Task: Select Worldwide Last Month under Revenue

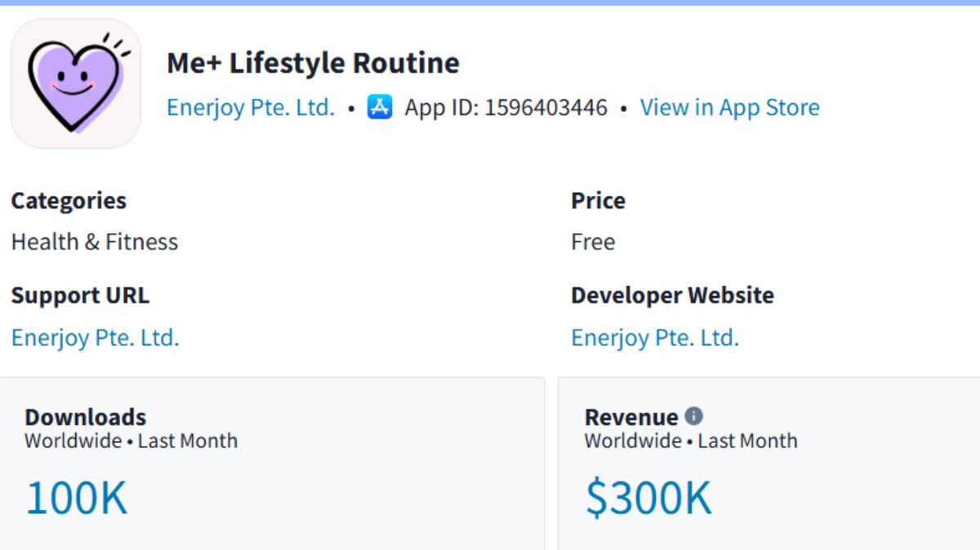Action: (691, 440)
